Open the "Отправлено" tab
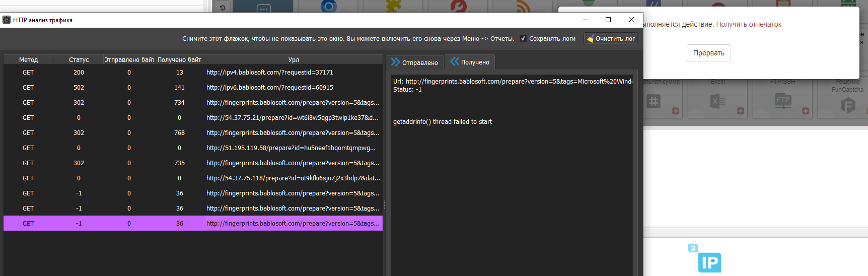 coord(415,62)
